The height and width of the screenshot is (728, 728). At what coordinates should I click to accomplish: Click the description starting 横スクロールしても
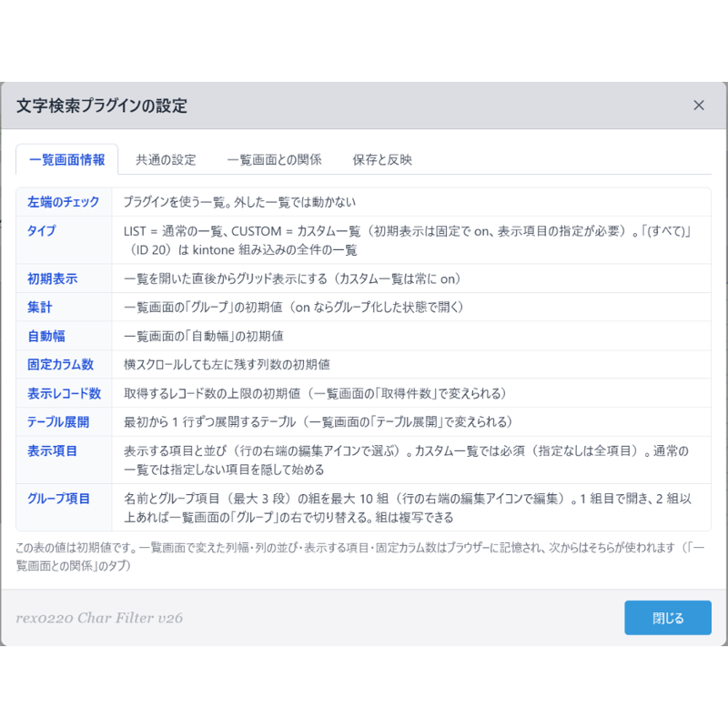[x=227, y=365]
